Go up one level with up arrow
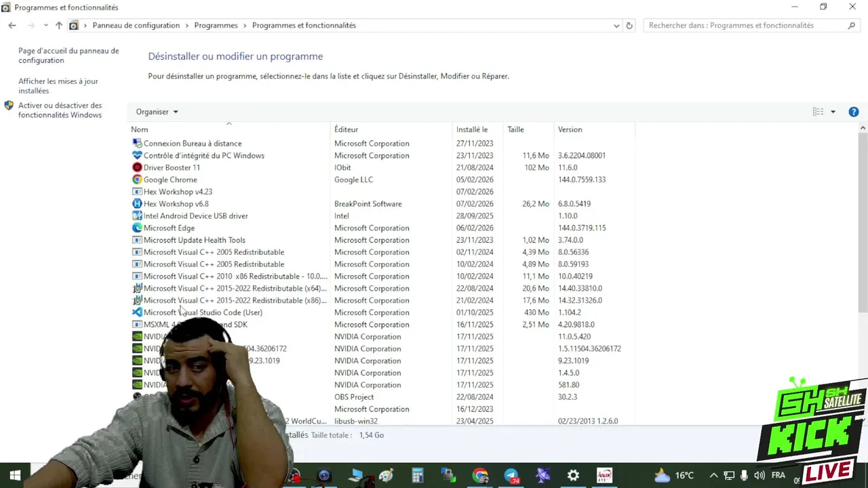Screen dimensions: 868x488 [x=59, y=26]
